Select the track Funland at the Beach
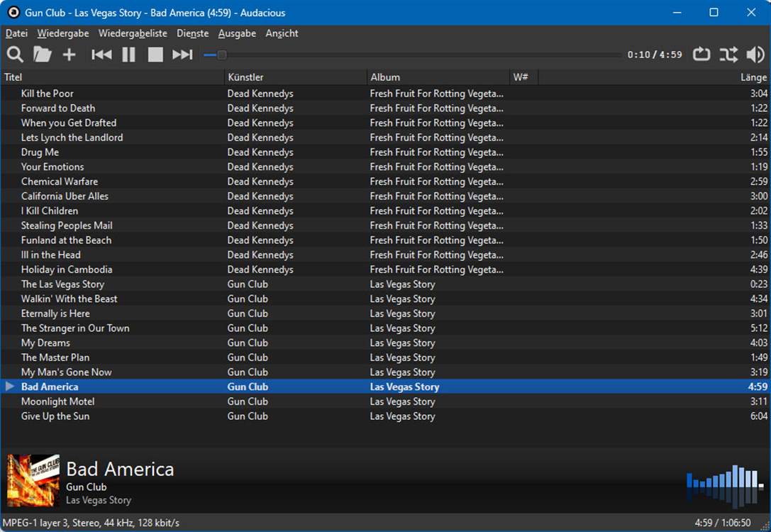 [x=386, y=240]
